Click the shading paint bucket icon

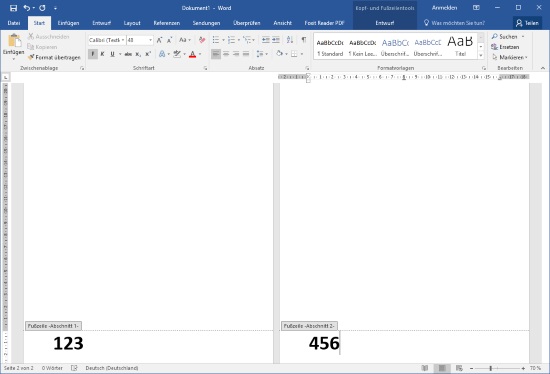click(x=279, y=54)
